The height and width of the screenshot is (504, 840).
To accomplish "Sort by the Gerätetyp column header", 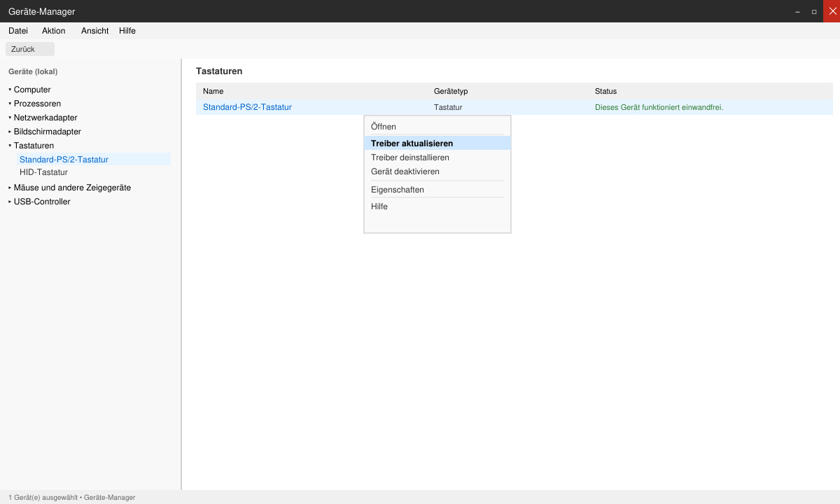I will pyautogui.click(x=451, y=91).
